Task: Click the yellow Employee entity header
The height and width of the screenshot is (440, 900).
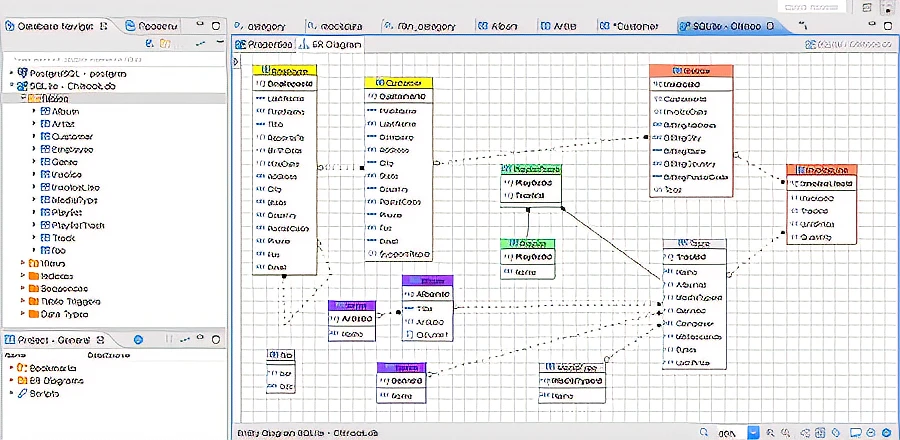Action: (285, 71)
